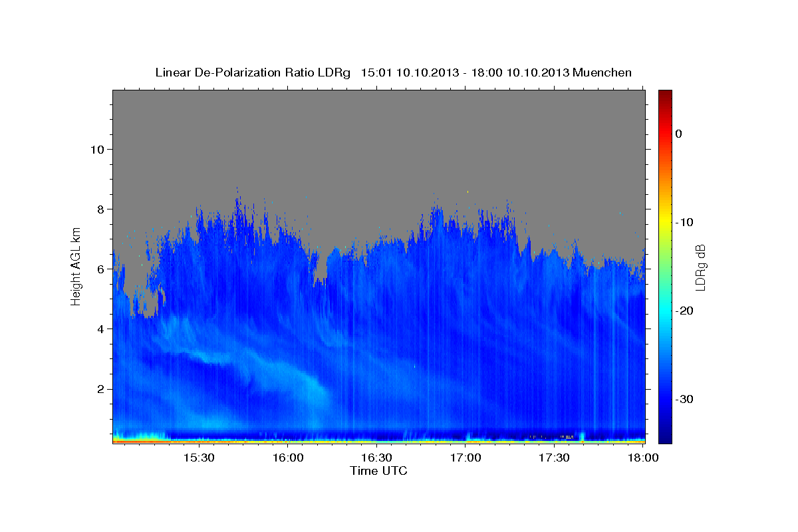Screen dimensions: 798x532
Task: Click the dark red top of colorbar
Action: coord(665,95)
